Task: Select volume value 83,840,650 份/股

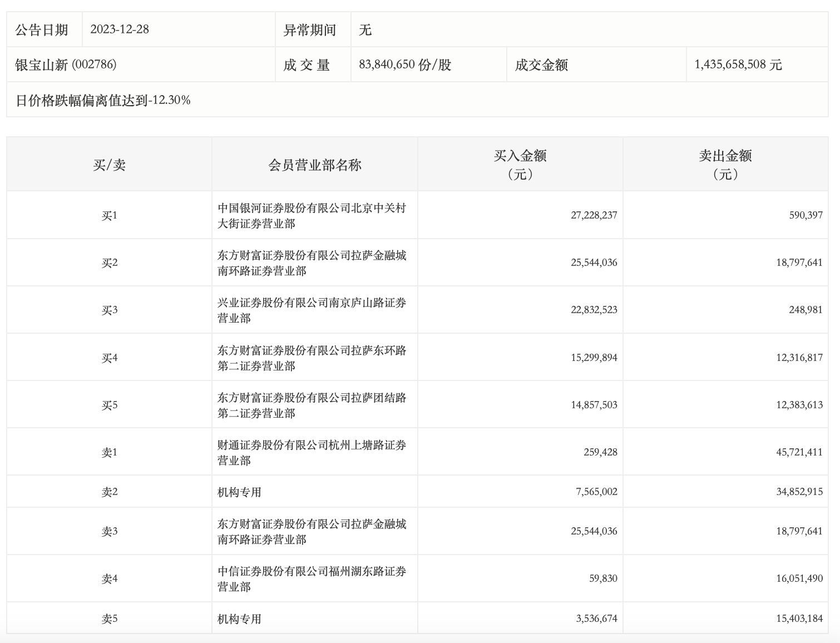Action: point(405,65)
